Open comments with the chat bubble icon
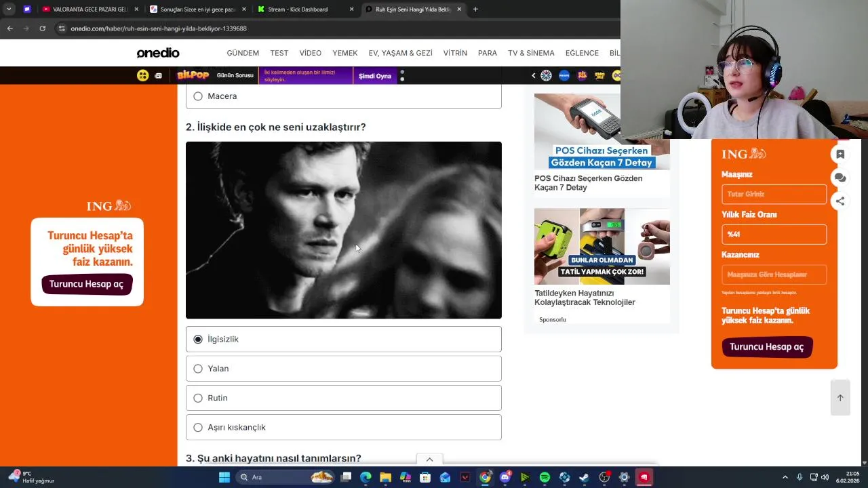The height and width of the screenshot is (488, 868). pyautogui.click(x=840, y=178)
